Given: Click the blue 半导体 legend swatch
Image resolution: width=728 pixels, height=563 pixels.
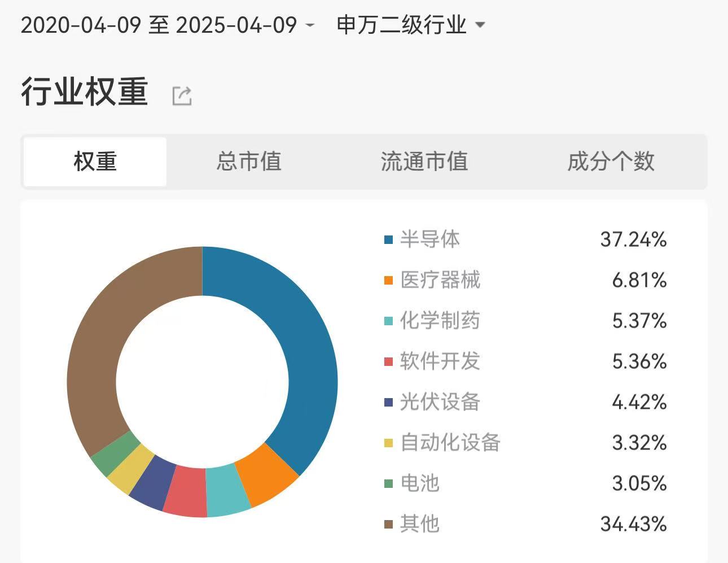Looking at the screenshot, I should click(x=388, y=239).
